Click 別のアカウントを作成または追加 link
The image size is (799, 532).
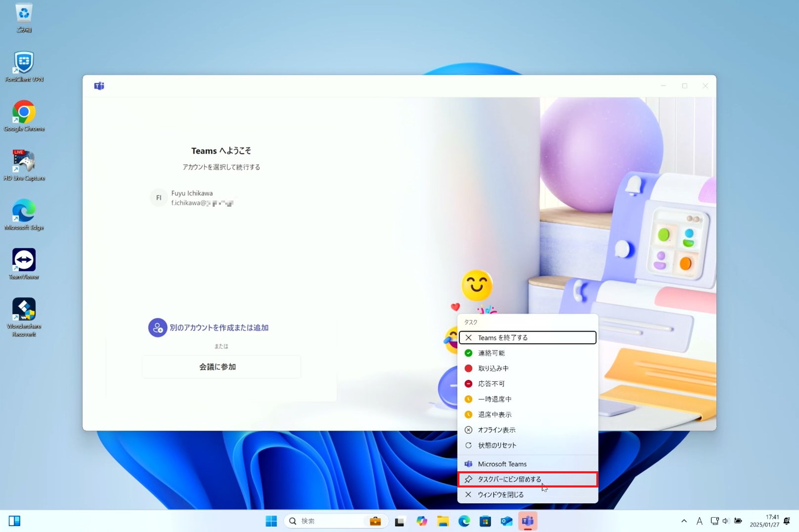click(219, 328)
